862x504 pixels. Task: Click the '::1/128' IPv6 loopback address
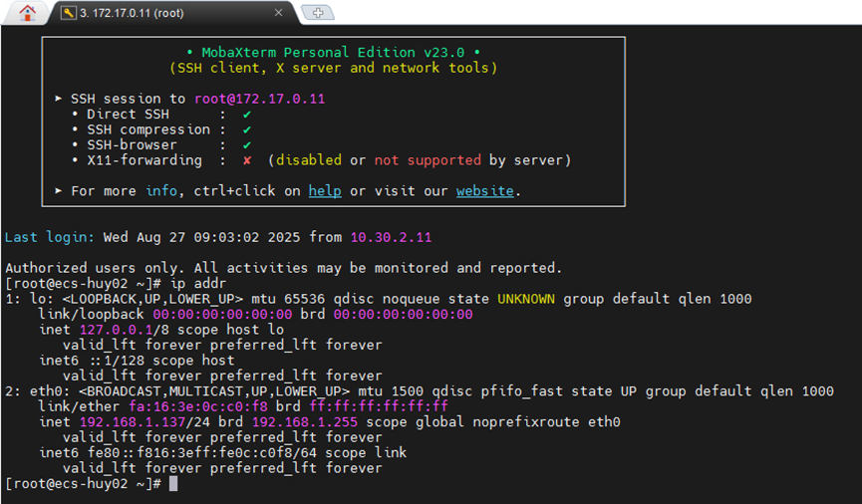[x=116, y=361]
